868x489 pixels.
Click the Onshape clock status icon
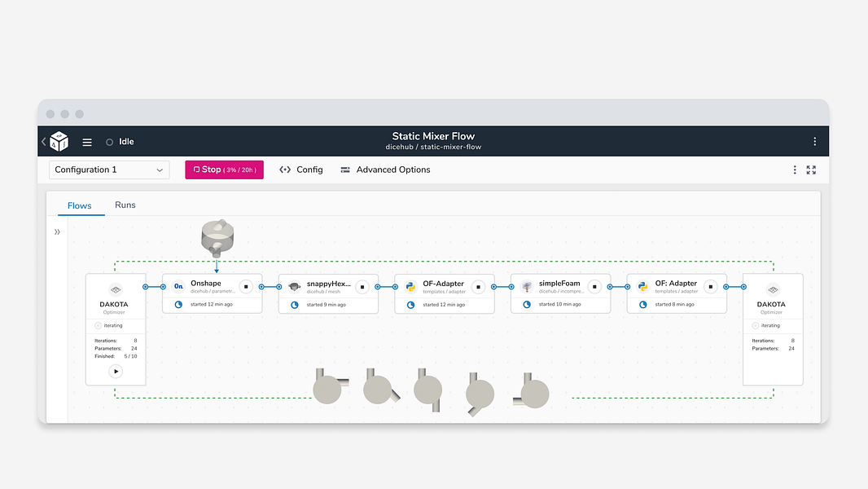click(x=178, y=305)
